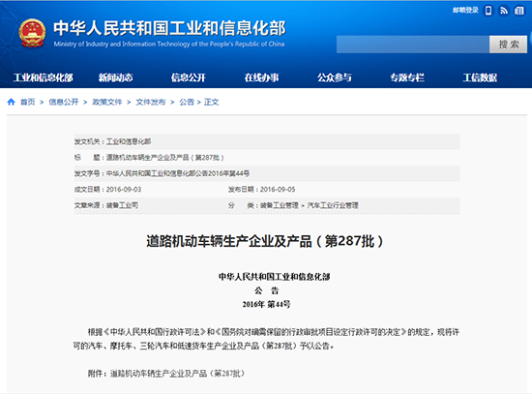This screenshot has width=532, height=394.
Task: Click the 发文字号 2016年第44号 row
Action: pyautogui.click(x=267, y=173)
